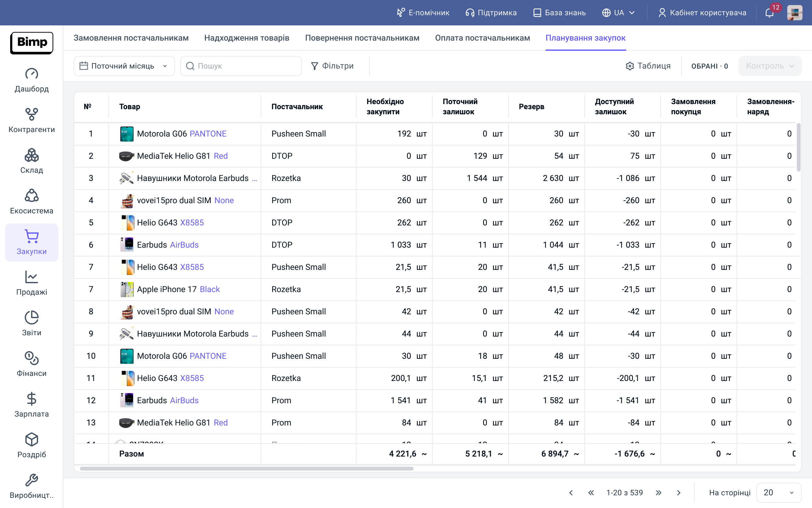Viewport: 812px width, 508px height.
Task: Jump to the first page
Action: [x=591, y=492]
